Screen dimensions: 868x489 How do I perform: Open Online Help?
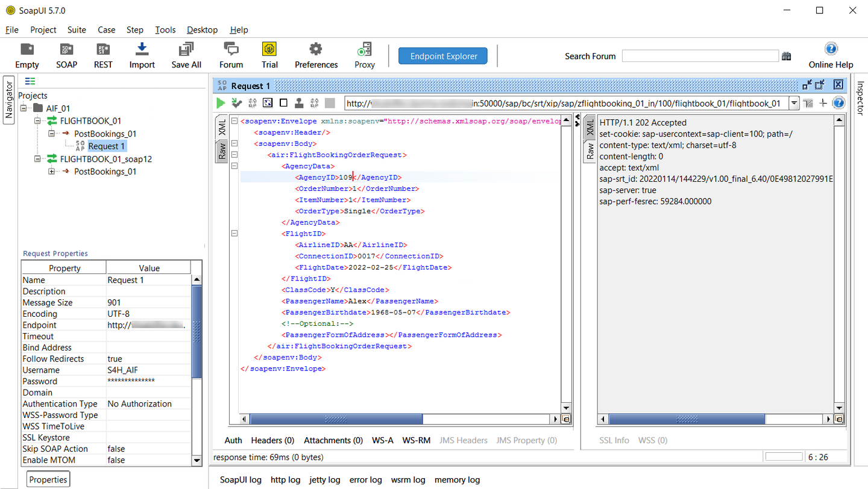(x=831, y=49)
